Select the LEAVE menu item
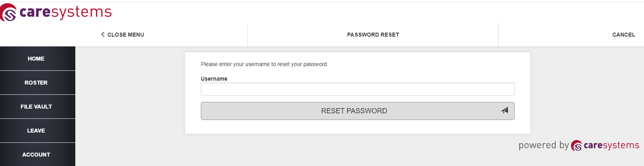Image resolution: width=644 pixels, height=166 pixels. click(36, 131)
